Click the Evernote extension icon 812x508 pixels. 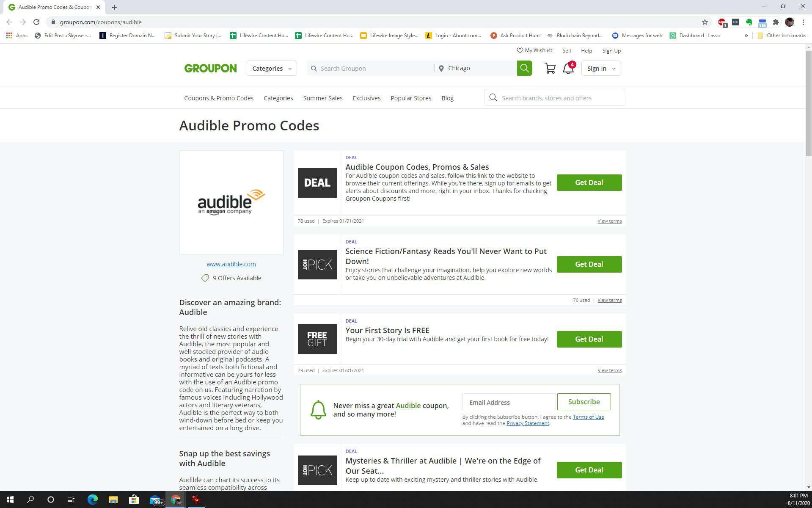749,22
